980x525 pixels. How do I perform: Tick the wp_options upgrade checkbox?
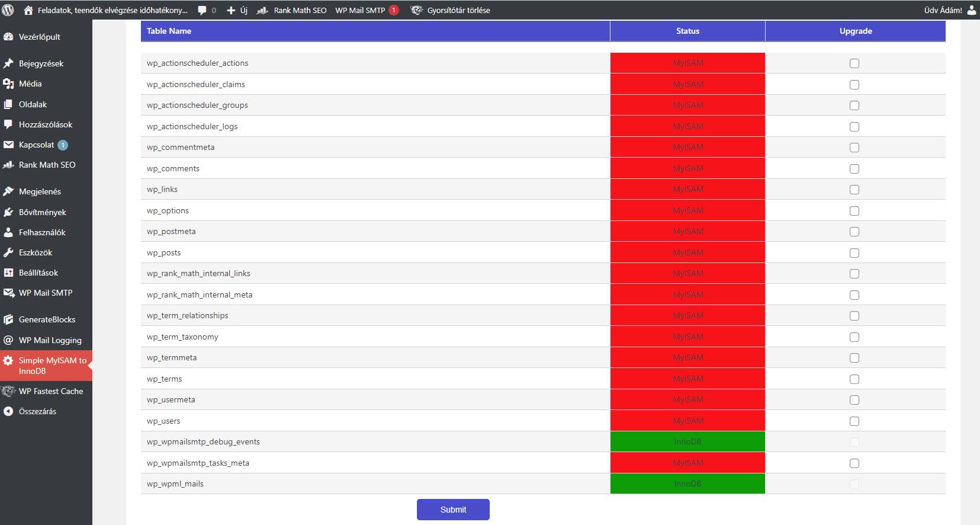pyautogui.click(x=854, y=211)
